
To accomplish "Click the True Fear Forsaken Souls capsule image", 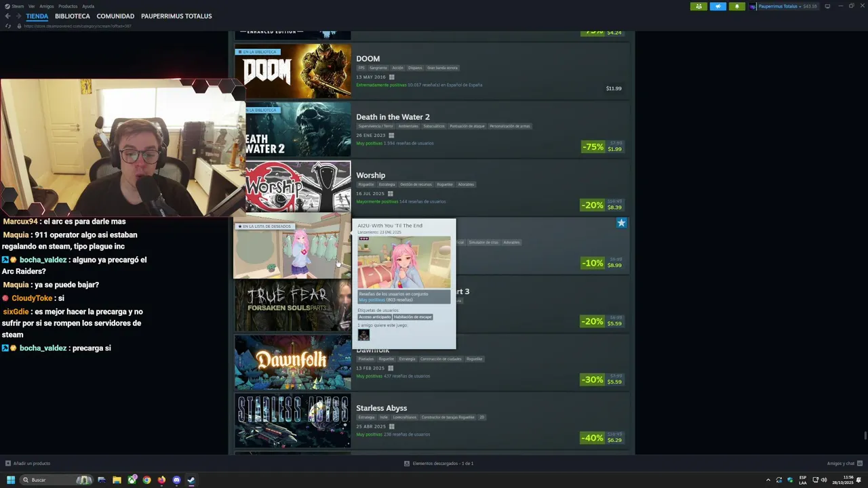I will (x=293, y=305).
